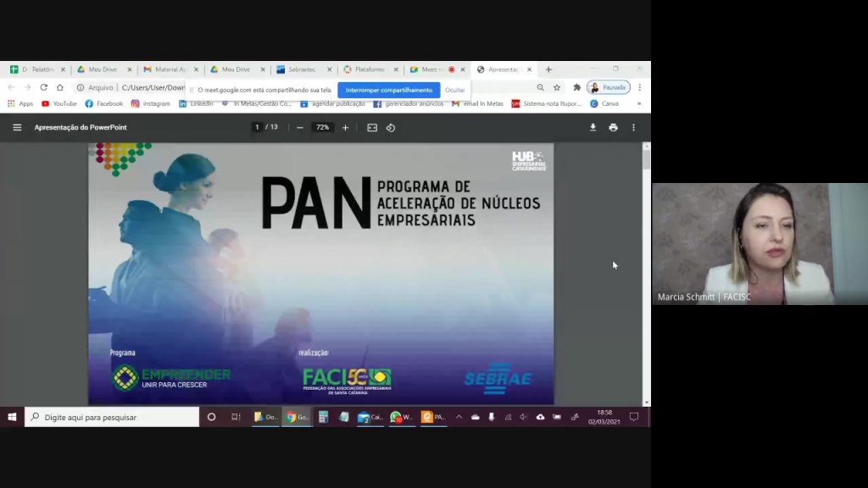The width and height of the screenshot is (868, 488).
Task: Open PDF viewer more actions menu
Action: (x=633, y=127)
